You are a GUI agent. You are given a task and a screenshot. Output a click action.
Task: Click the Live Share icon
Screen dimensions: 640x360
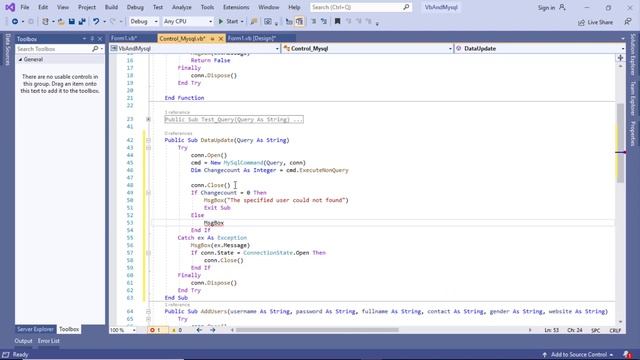(581, 22)
